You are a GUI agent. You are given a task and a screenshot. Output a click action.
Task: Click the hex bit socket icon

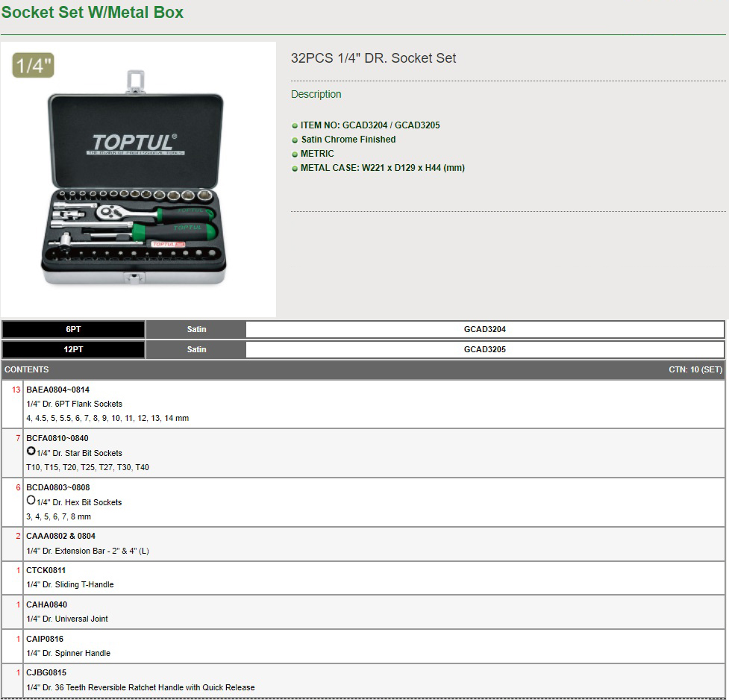pos(31,501)
